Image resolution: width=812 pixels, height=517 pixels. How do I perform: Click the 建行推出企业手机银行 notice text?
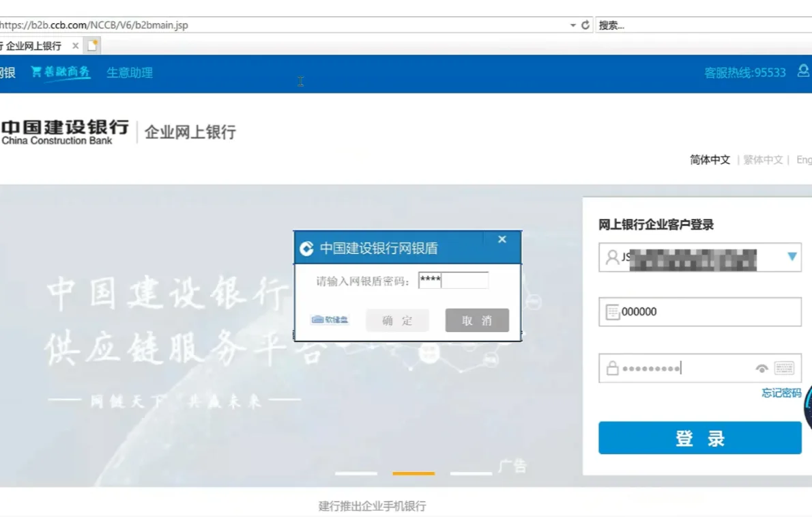(372, 506)
